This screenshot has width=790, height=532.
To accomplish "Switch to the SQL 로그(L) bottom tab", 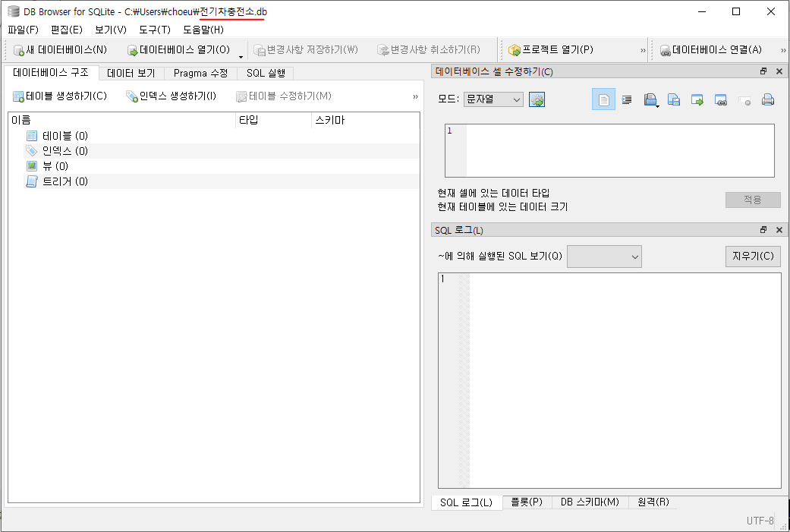I will (467, 502).
